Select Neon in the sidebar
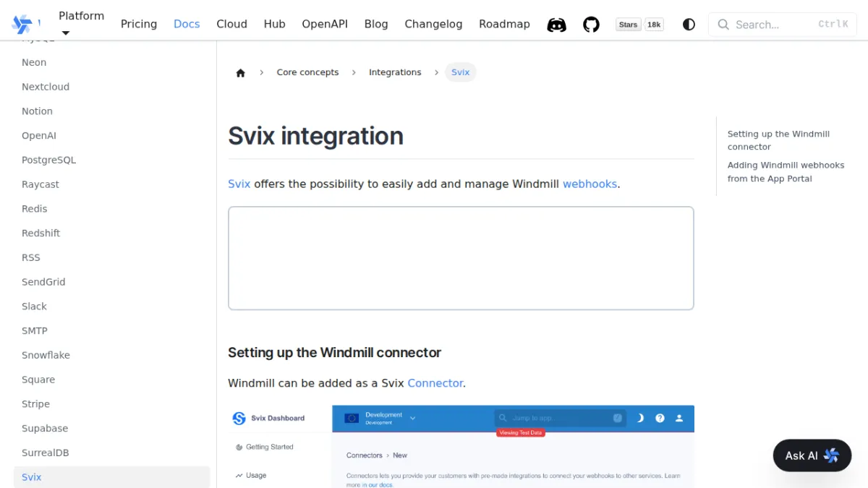 34,63
